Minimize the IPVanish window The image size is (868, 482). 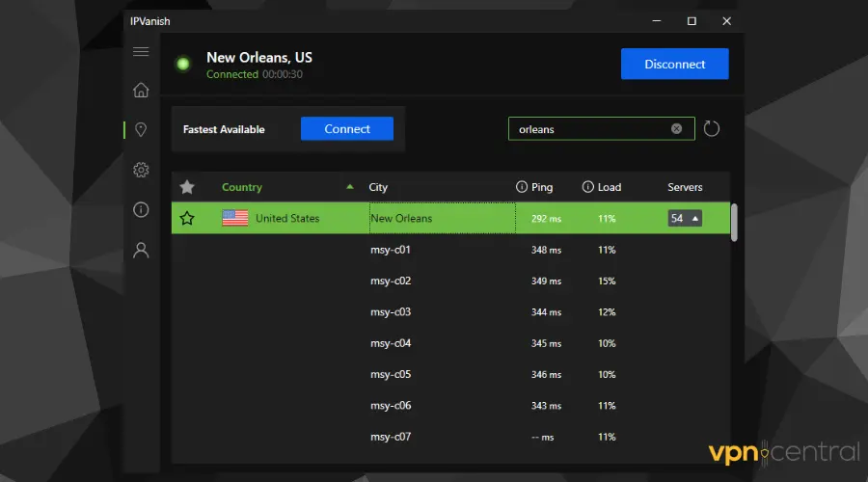click(657, 21)
